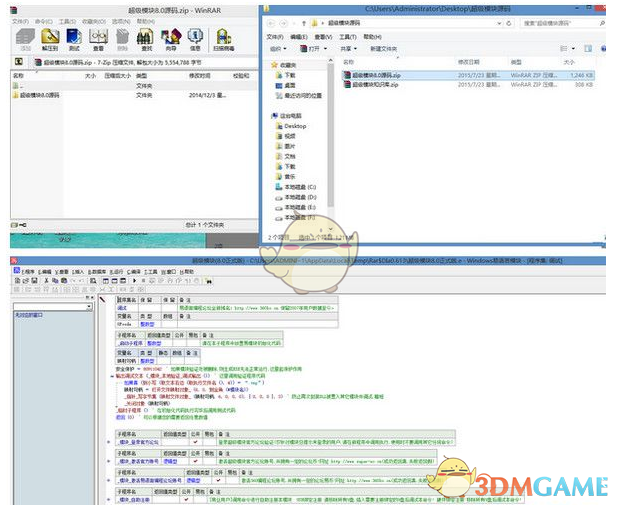Open WinRAR 帮助(H) menu
This screenshot has height=505, width=619.
tap(145, 21)
